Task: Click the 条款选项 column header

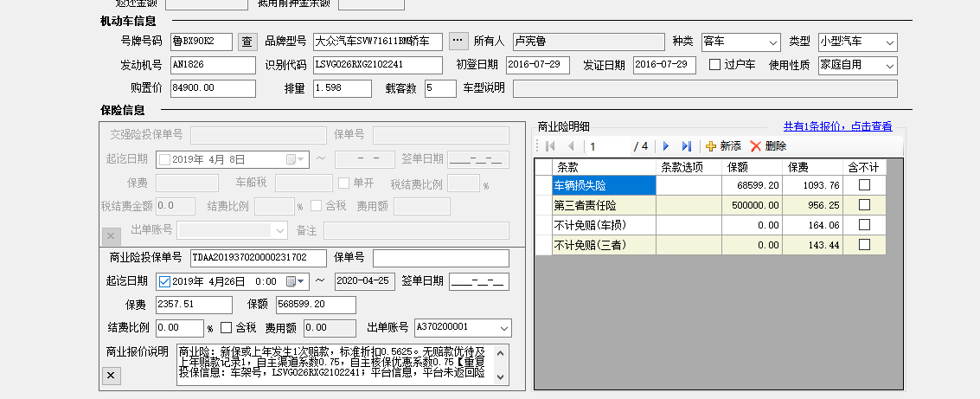Action: [x=688, y=167]
